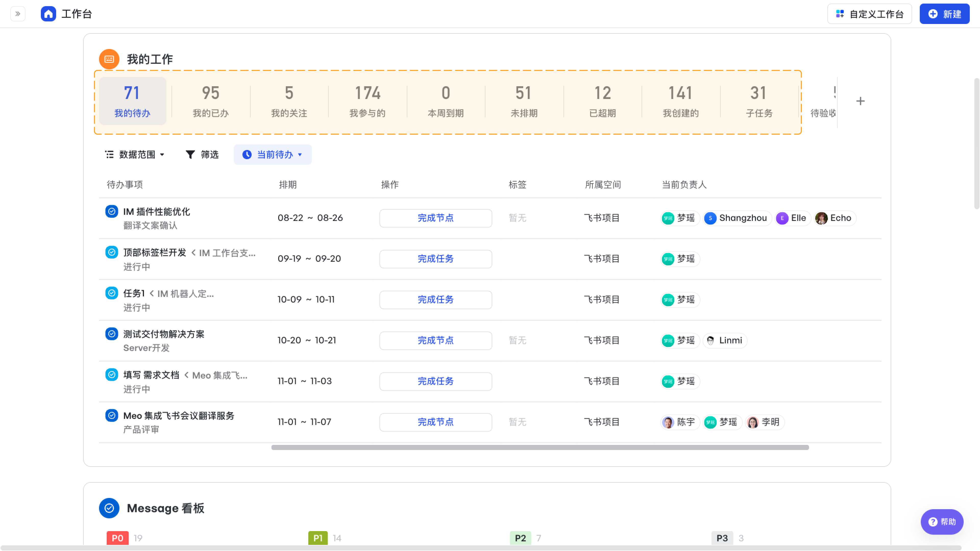
Task: Click 完成任务 for 填写 需求文档
Action: point(436,381)
